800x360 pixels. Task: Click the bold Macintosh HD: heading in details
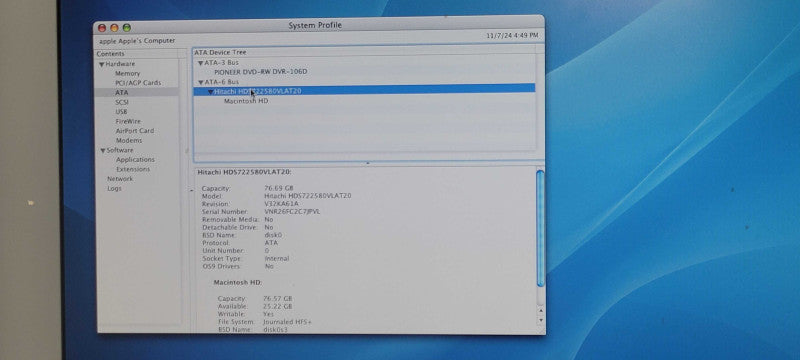pos(238,282)
